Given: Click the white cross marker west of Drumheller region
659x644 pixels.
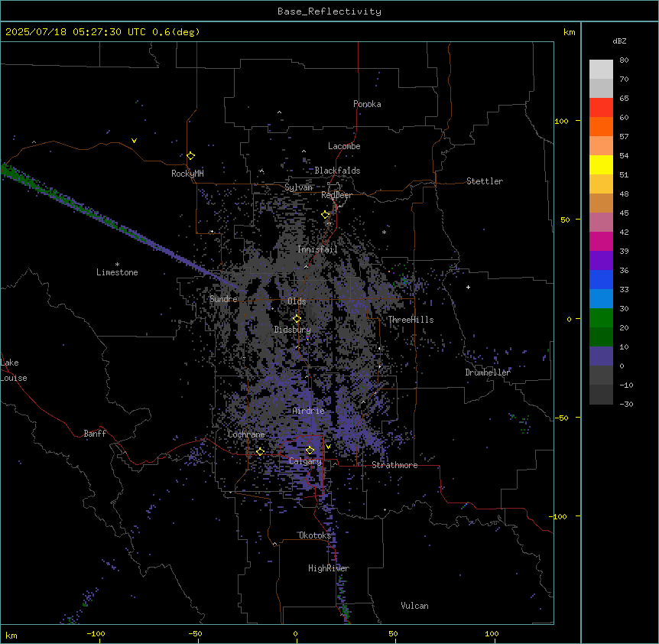Looking at the screenshot, I should click(x=468, y=287).
